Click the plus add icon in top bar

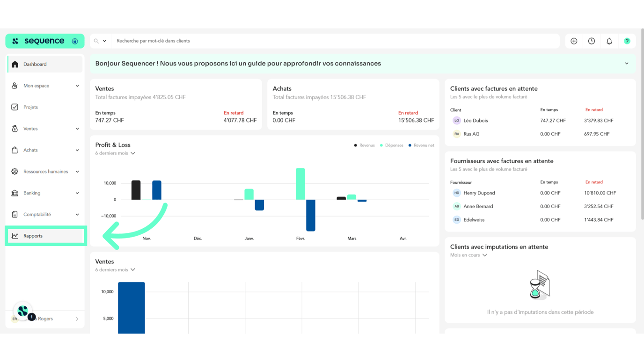(x=574, y=41)
